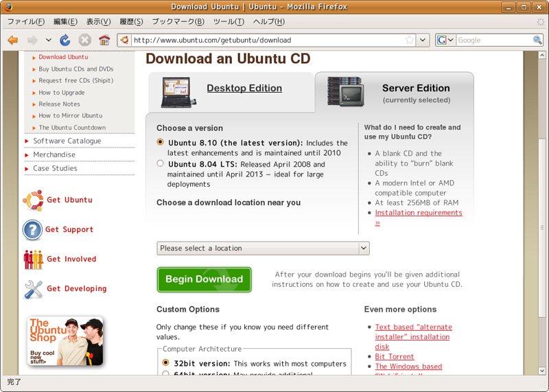Image resolution: width=549 pixels, height=392 pixels.
Task: Open the 履歴(S) menu
Action: (131, 21)
